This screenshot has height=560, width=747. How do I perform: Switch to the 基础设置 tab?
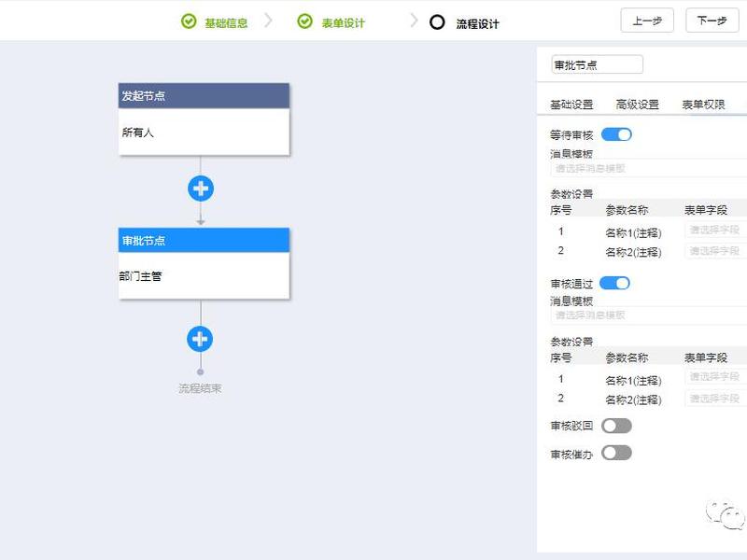571,105
